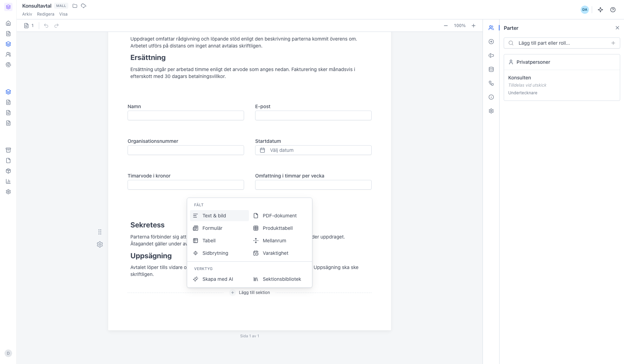Viewport: 624px width, 364px height.
Task: Open the contacts people icon in left sidebar
Action: tap(8, 54)
